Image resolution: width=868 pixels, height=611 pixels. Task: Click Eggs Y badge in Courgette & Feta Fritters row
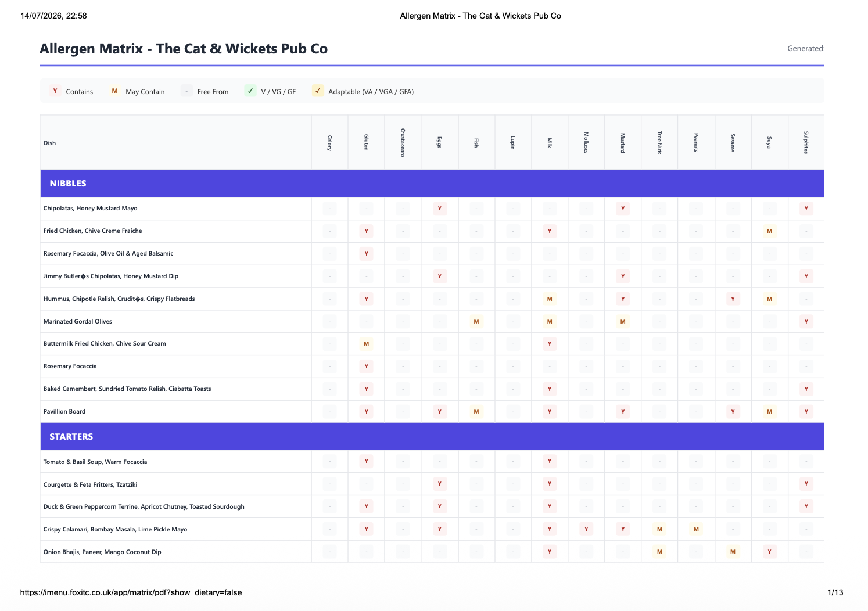[x=440, y=484]
